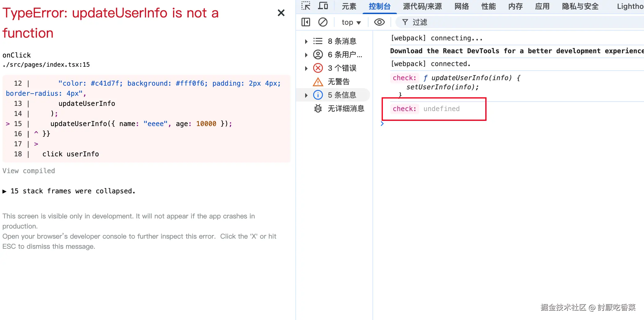Toggle the console sidebar panel icon
Image resolution: width=644 pixels, height=320 pixels.
click(306, 22)
